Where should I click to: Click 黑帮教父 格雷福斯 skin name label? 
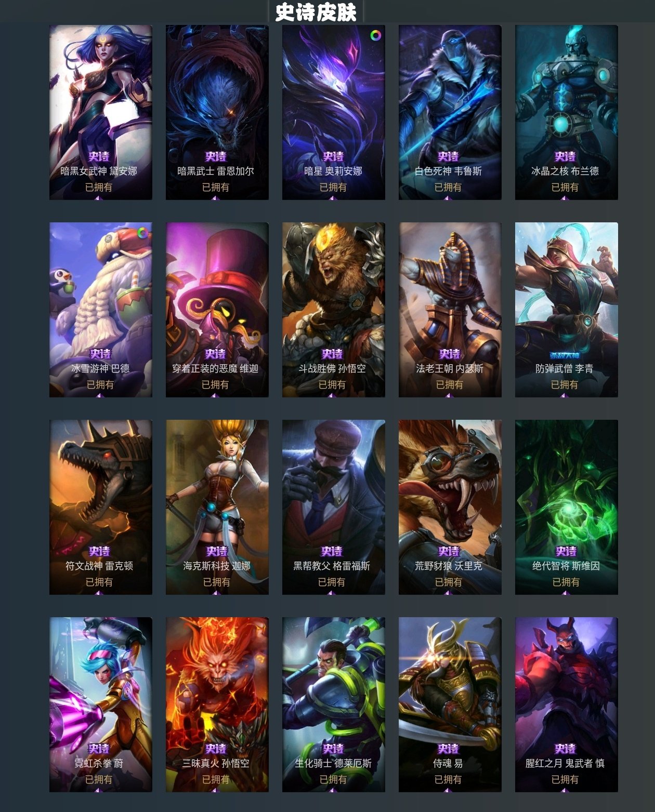coord(332,566)
